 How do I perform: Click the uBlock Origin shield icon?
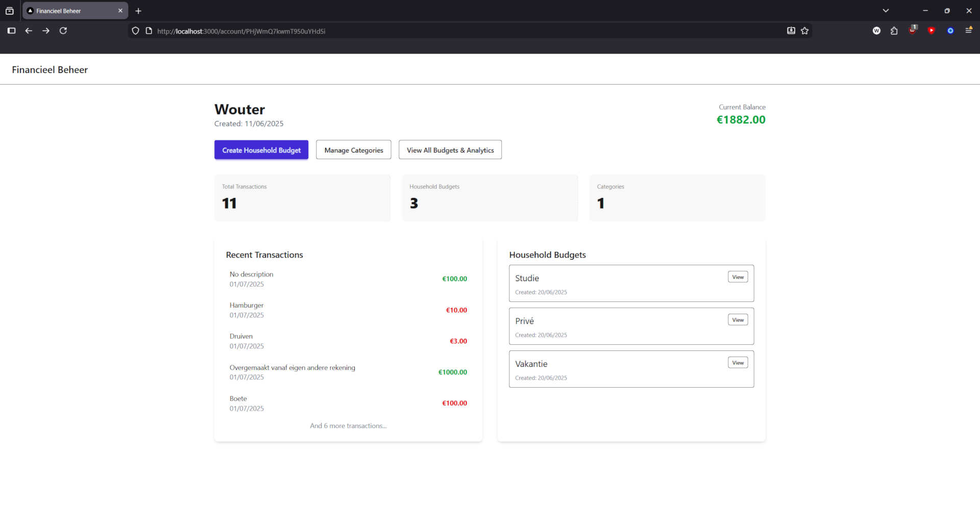pyautogui.click(x=912, y=31)
